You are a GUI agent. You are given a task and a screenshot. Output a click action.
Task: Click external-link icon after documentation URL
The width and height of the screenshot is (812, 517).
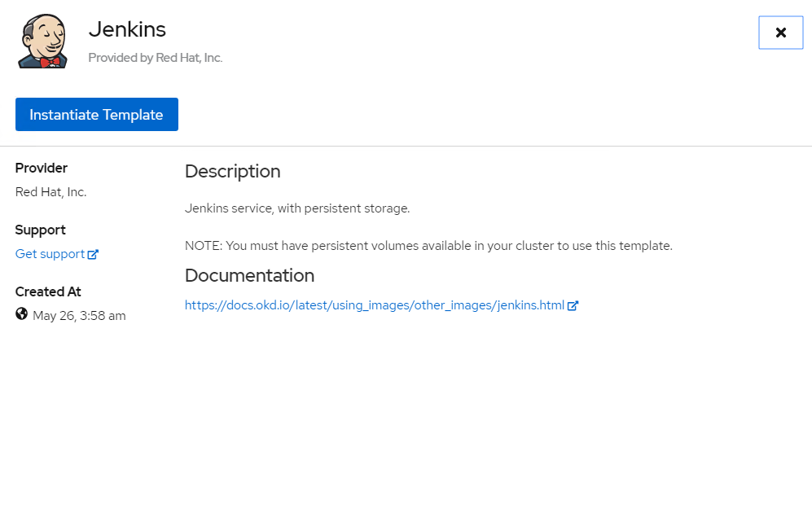[x=573, y=305]
